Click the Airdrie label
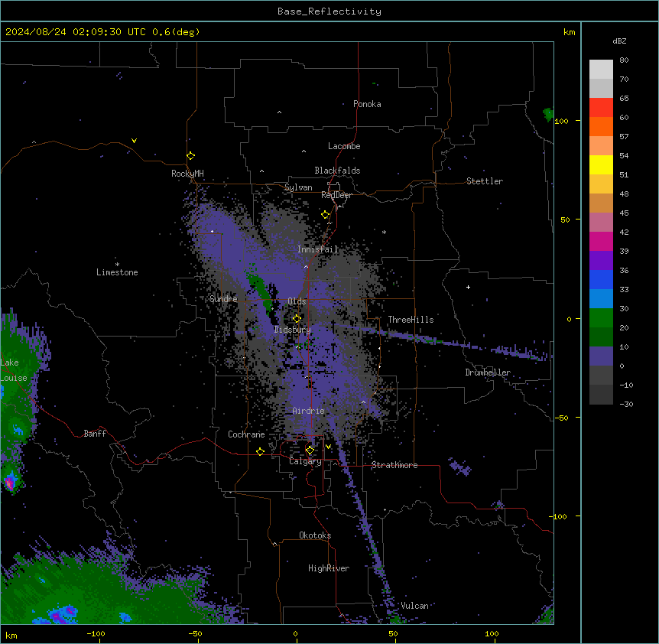 coord(309,411)
